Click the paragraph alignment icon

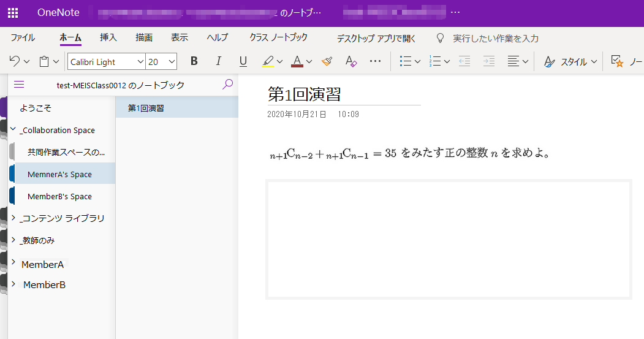(x=513, y=62)
